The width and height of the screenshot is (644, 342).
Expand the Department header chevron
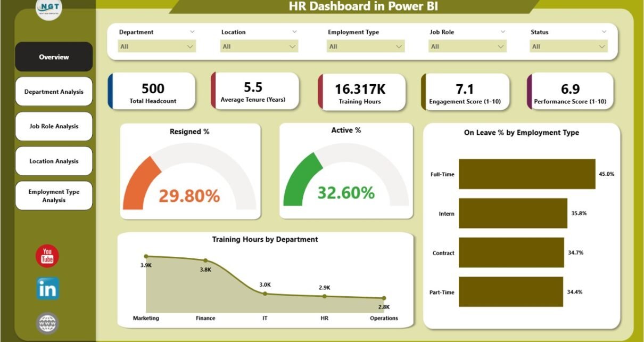(192, 32)
